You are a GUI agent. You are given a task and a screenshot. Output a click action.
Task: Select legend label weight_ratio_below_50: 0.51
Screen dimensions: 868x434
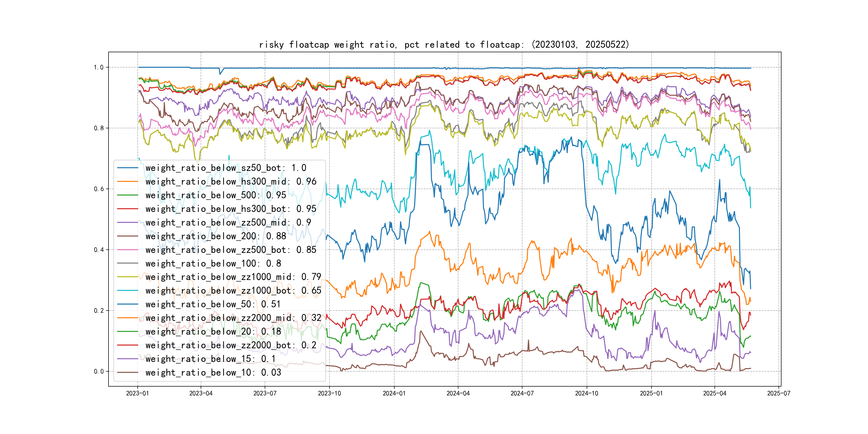click(213, 304)
